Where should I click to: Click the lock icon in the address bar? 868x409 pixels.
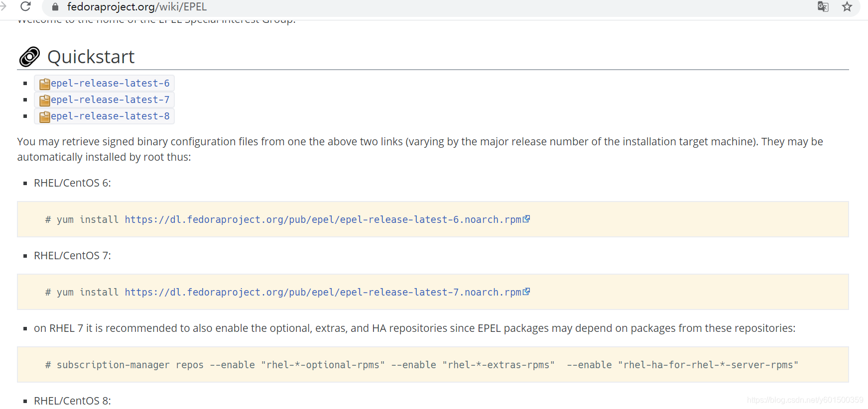[x=55, y=7]
